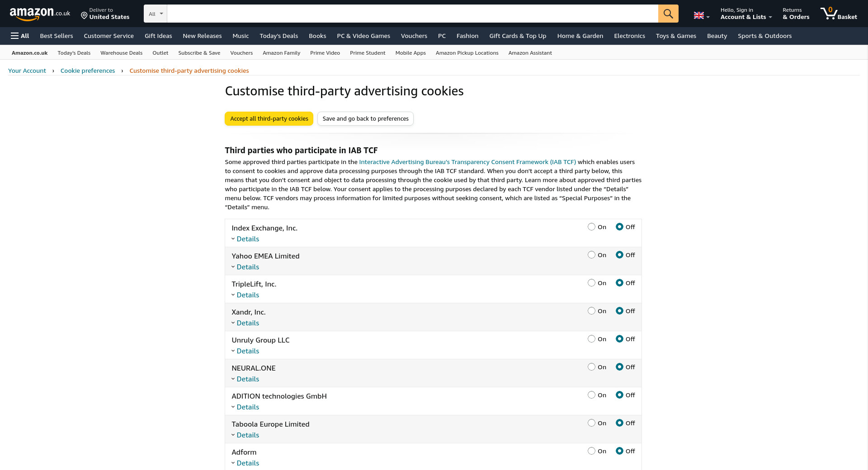Expand Details for Unruly Group LLC
This screenshot has height=470, width=868.
247,351
